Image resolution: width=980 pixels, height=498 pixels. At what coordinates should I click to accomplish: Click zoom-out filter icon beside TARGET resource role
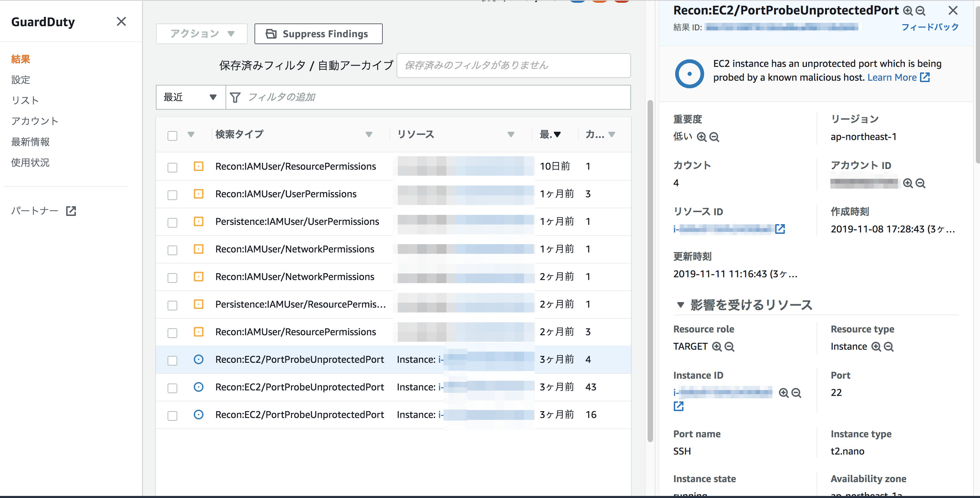(729, 347)
